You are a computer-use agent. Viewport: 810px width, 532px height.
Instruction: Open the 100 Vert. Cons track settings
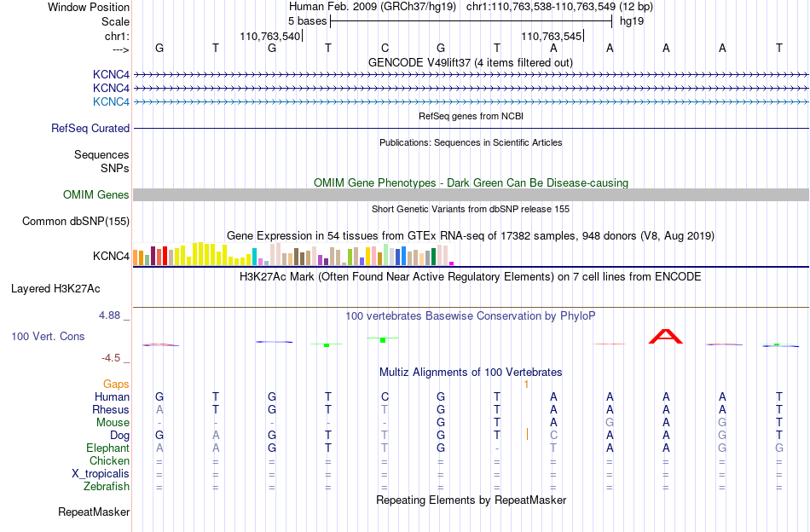point(48,336)
